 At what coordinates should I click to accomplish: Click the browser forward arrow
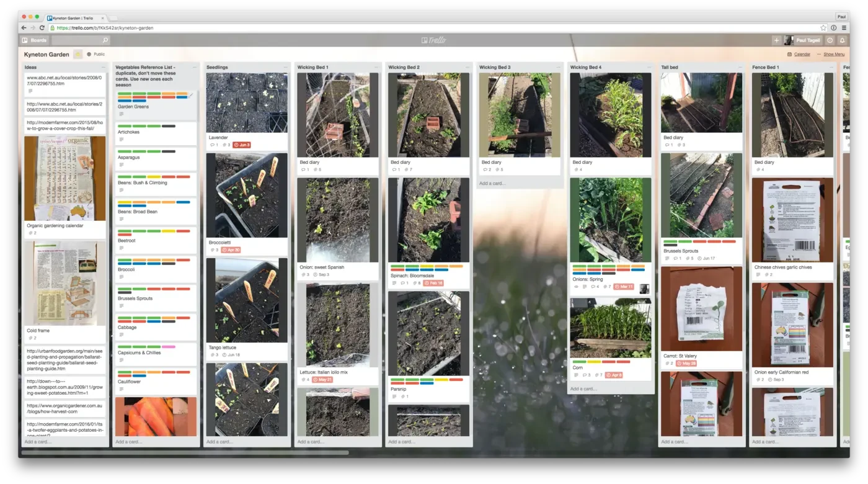click(x=33, y=28)
